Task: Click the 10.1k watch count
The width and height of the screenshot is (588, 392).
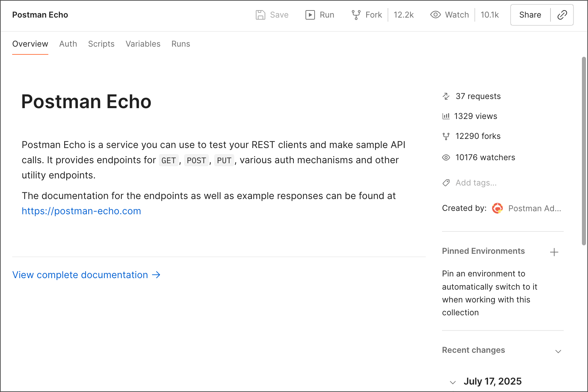Action: pyautogui.click(x=490, y=15)
